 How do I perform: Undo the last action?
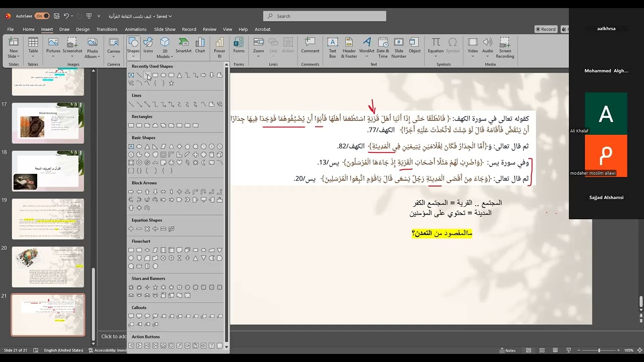tap(67, 16)
